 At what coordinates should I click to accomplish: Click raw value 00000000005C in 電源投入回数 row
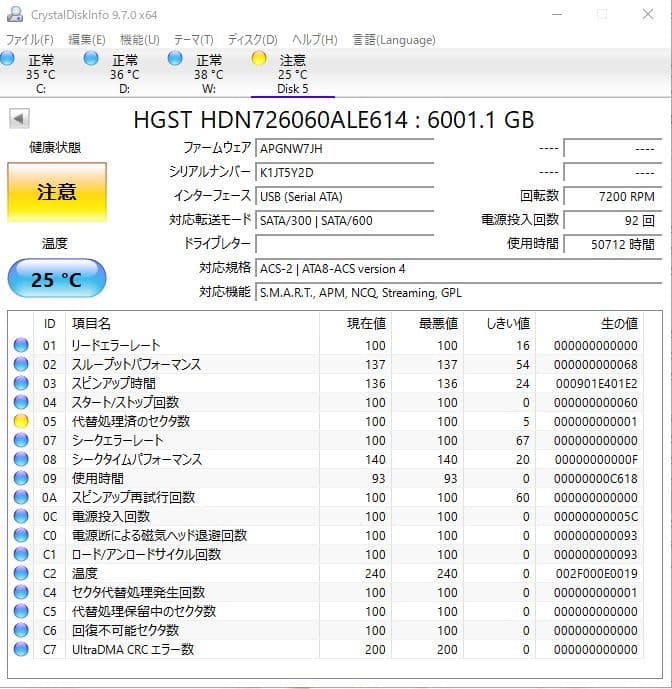pyautogui.click(x=596, y=516)
